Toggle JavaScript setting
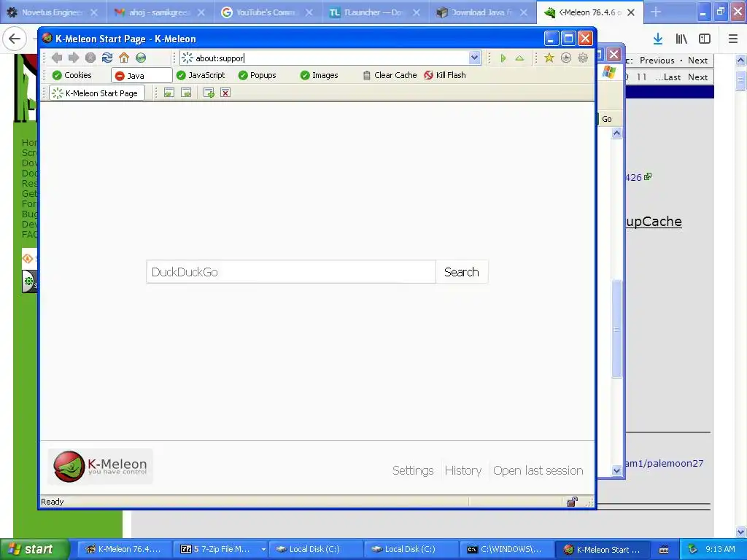 201,75
